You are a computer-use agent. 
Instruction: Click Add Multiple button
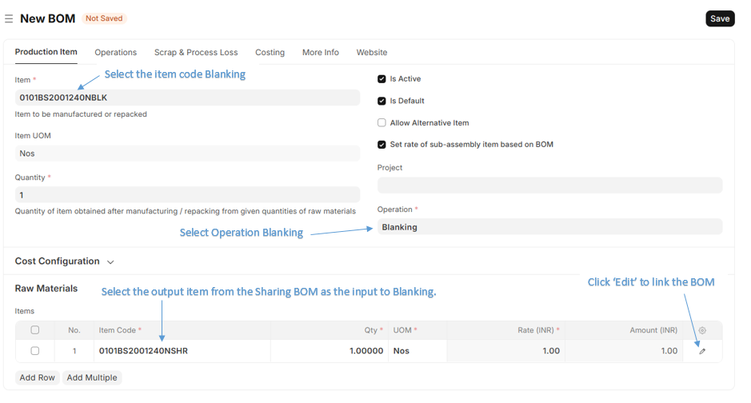coord(92,378)
